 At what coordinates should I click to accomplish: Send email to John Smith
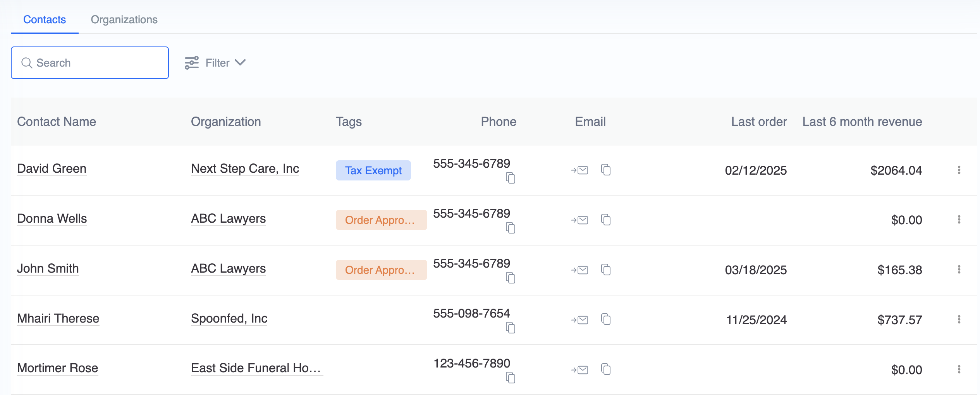point(579,270)
